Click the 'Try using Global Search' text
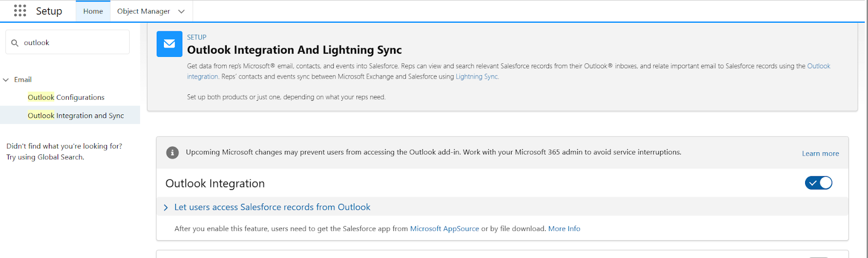This screenshot has width=868, height=258. [45, 157]
